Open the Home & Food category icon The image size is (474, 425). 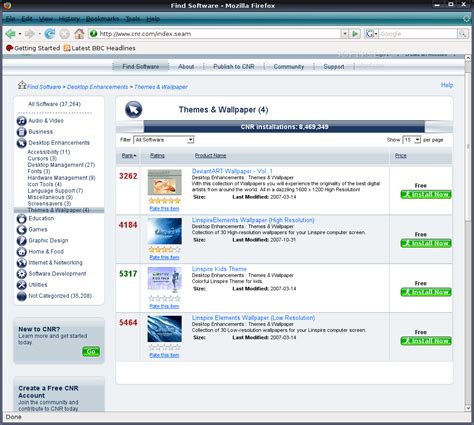click(22, 252)
